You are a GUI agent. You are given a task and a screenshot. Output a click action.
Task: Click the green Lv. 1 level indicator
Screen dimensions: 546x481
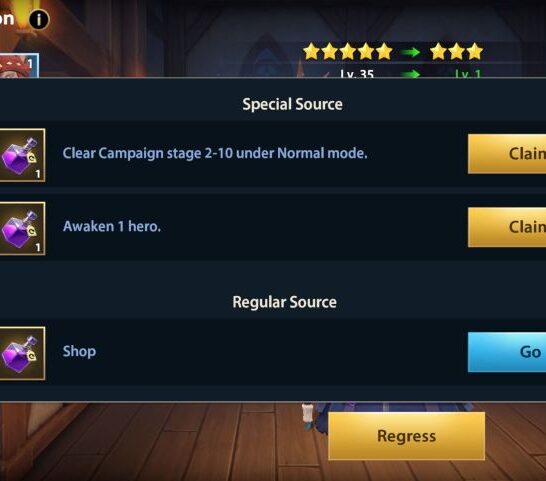(x=468, y=73)
